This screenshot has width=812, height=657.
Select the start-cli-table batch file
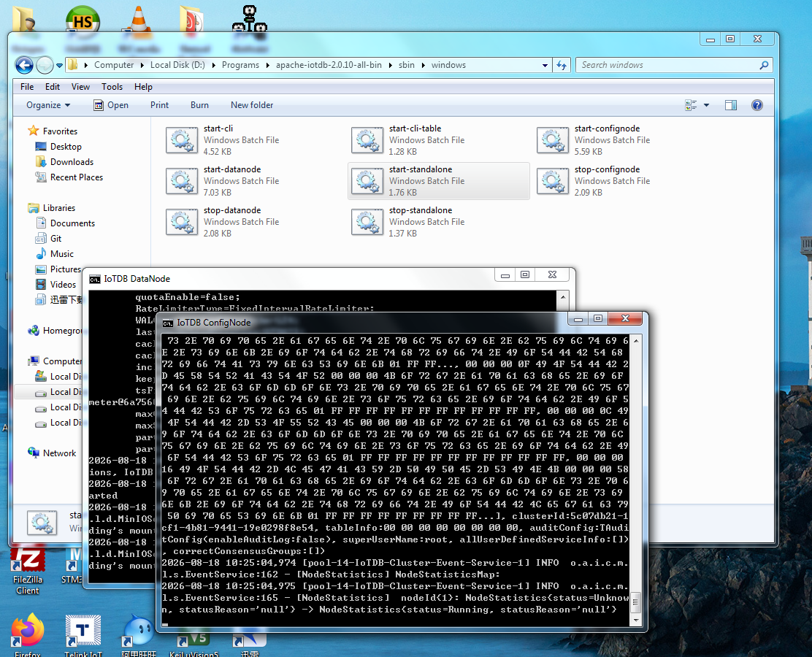tap(409, 139)
